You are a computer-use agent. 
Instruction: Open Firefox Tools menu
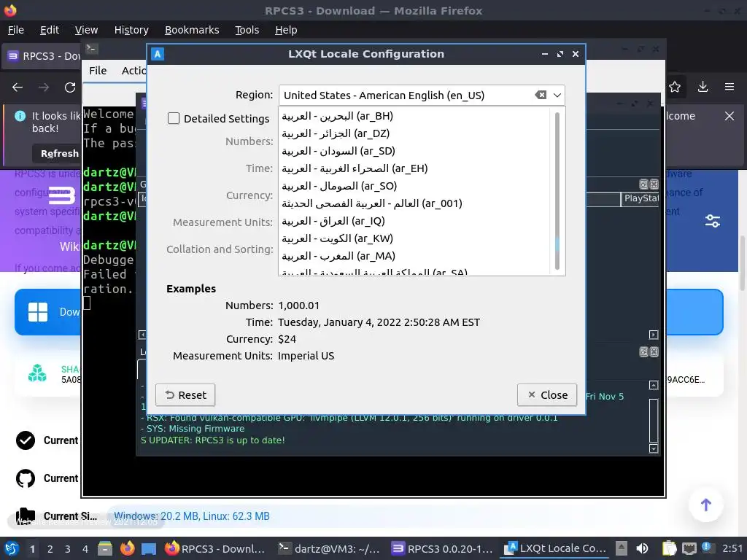coord(247,30)
